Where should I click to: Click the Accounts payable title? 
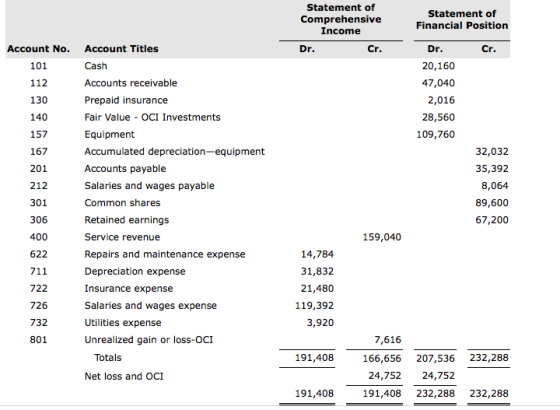[x=125, y=169]
